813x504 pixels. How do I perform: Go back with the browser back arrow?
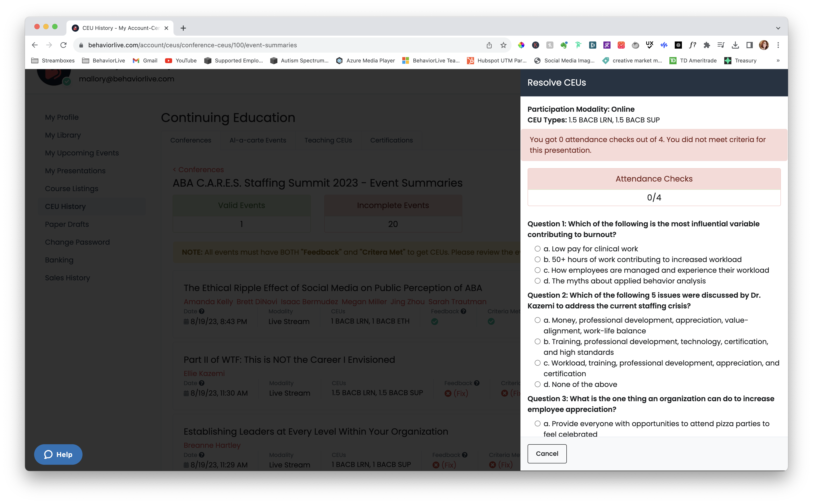pos(35,45)
